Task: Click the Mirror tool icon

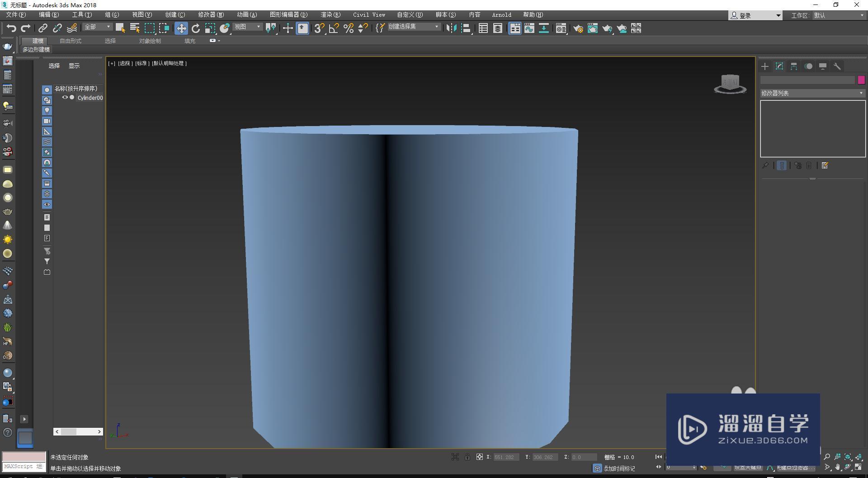Action: (451, 28)
